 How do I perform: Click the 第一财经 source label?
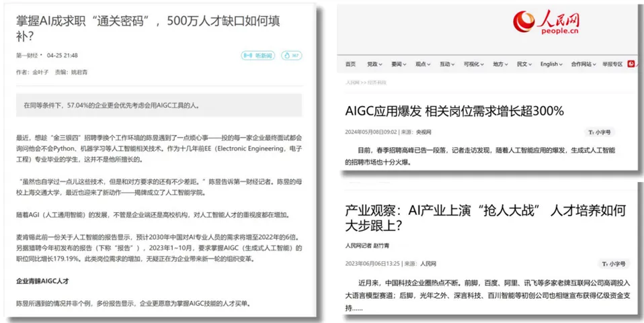coord(28,56)
